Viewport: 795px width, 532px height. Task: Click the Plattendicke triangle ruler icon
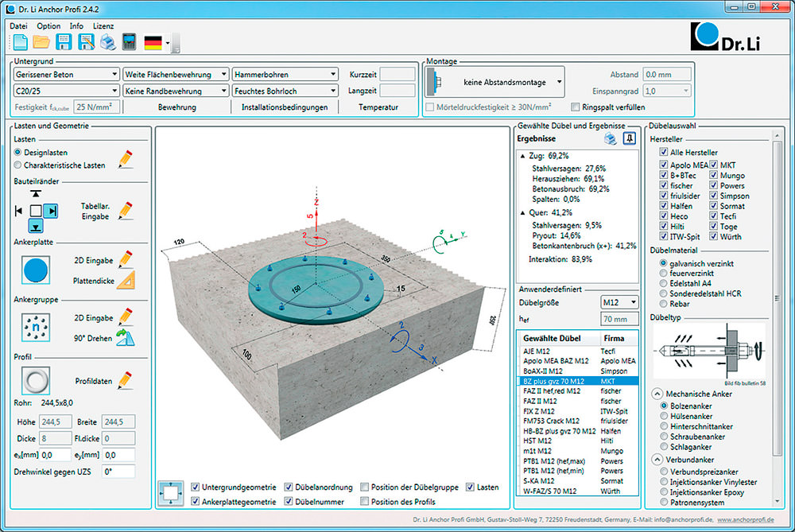(x=126, y=281)
